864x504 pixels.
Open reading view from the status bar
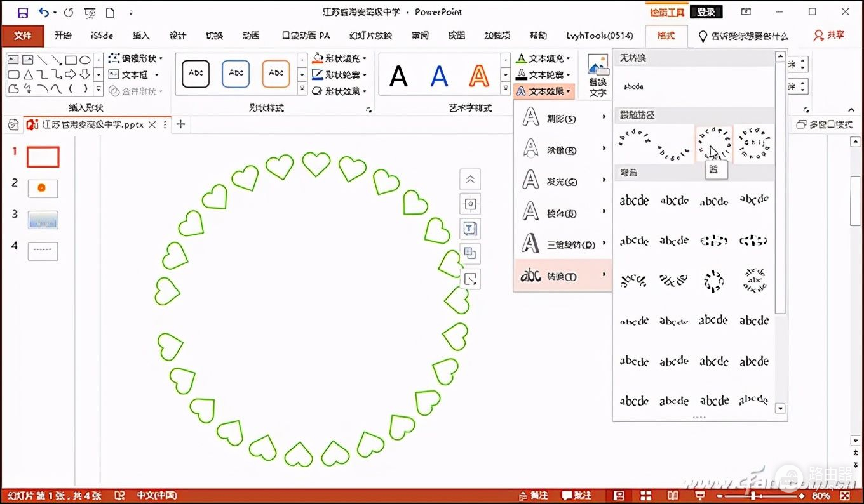[673, 495]
